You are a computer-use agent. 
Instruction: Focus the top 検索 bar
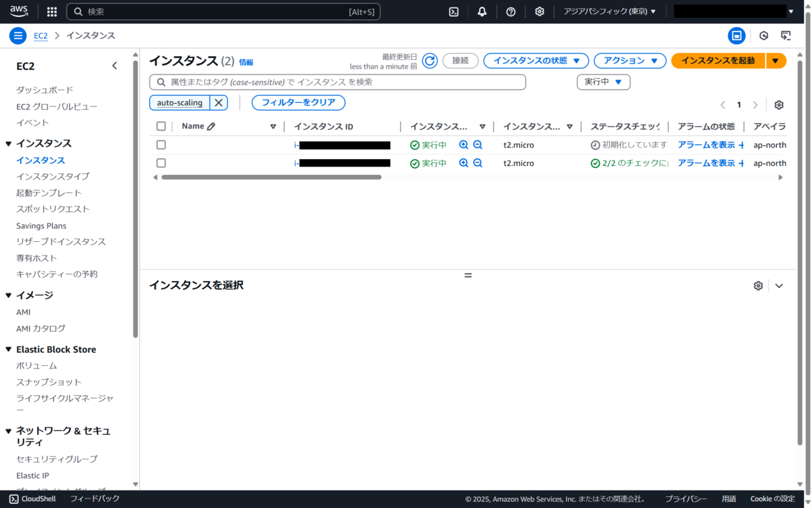(x=223, y=12)
